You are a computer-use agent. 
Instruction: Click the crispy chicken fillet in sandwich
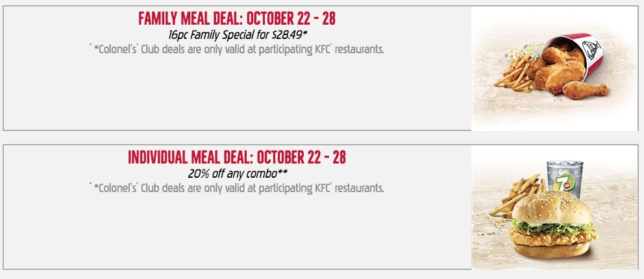pos(553,237)
